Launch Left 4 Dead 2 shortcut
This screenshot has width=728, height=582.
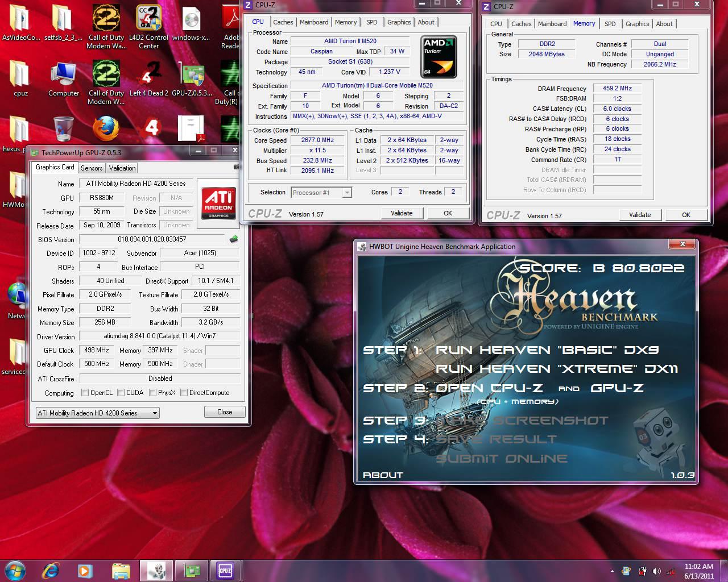[149, 78]
